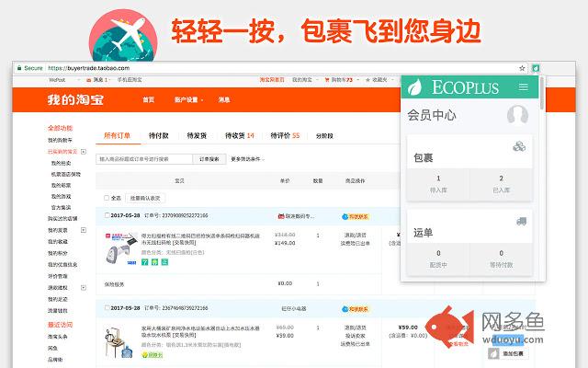Click the browser address bar URL
Screen dimensions: 588x368
89,68
